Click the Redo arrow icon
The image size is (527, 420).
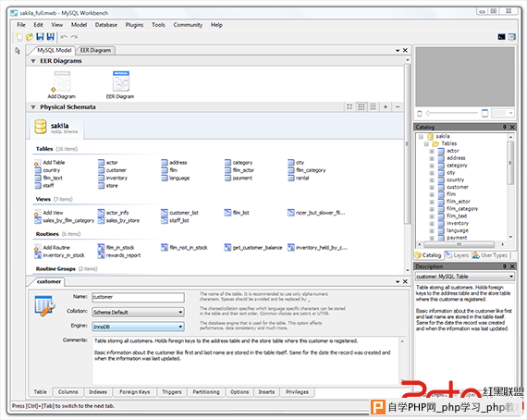(74, 37)
